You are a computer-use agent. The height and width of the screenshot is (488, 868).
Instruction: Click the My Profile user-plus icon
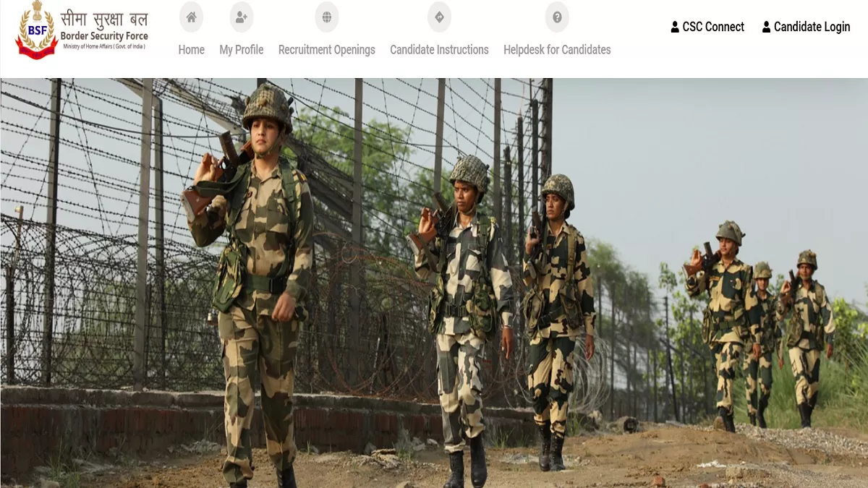click(242, 17)
